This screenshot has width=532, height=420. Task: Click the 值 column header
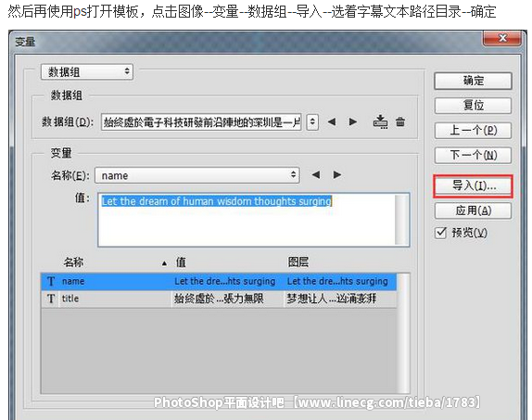[181, 262]
